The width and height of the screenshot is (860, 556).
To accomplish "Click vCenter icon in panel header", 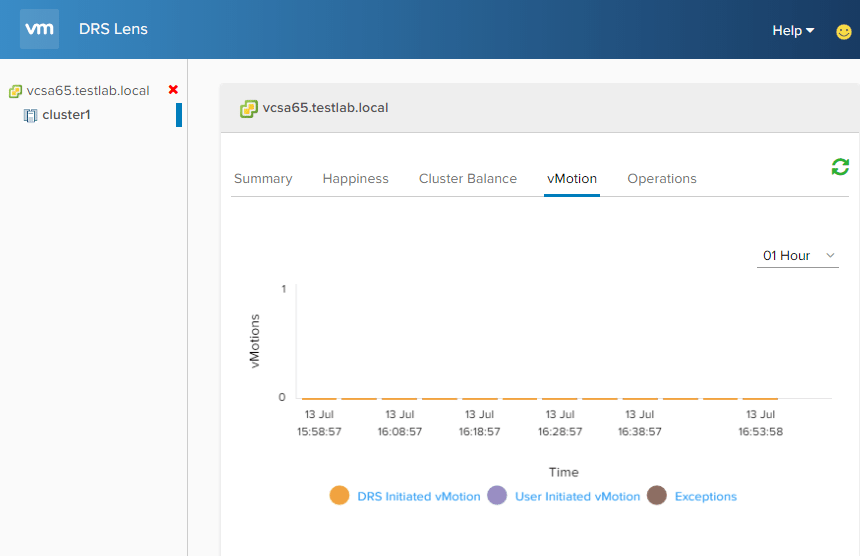I will tap(248, 108).
